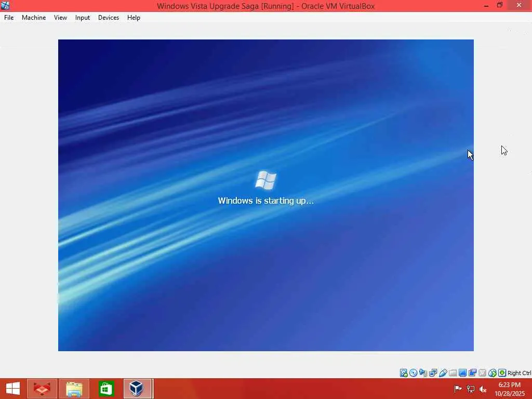532x399 pixels.
Task: Click the recording status indicator icon
Action: coord(472,373)
